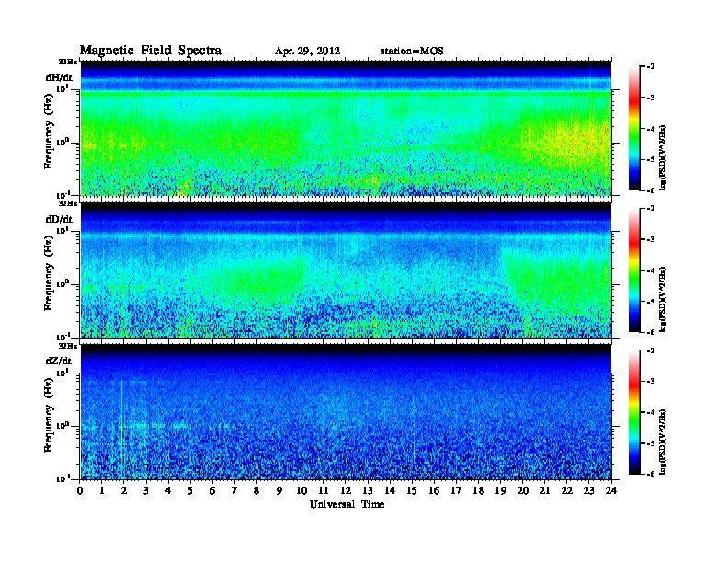Click hour "9" on the Universal Time axis
This screenshot has width=728, height=563.
(279, 490)
